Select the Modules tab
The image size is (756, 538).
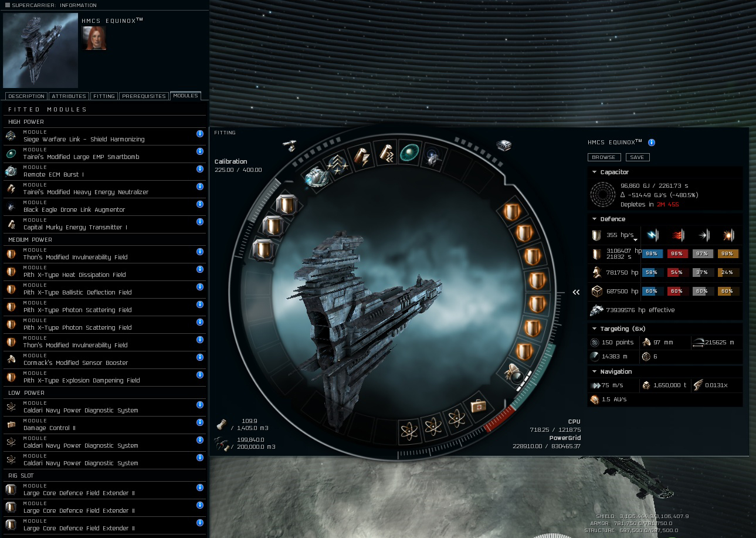coord(185,96)
